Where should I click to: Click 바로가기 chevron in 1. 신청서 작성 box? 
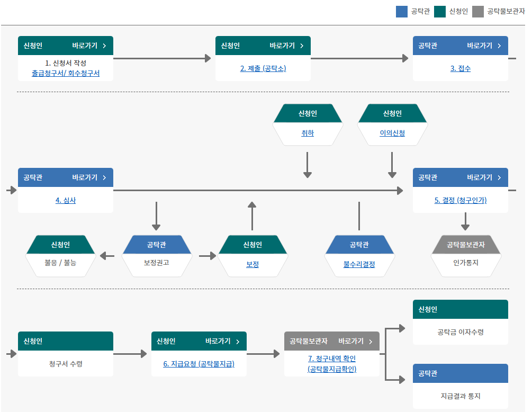(x=104, y=46)
